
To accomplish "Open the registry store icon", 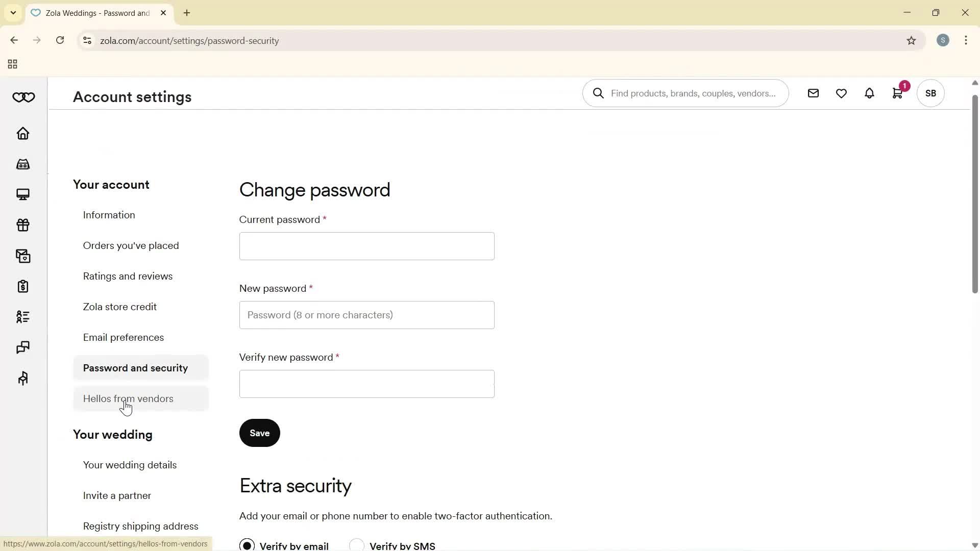I will (23, 164).
